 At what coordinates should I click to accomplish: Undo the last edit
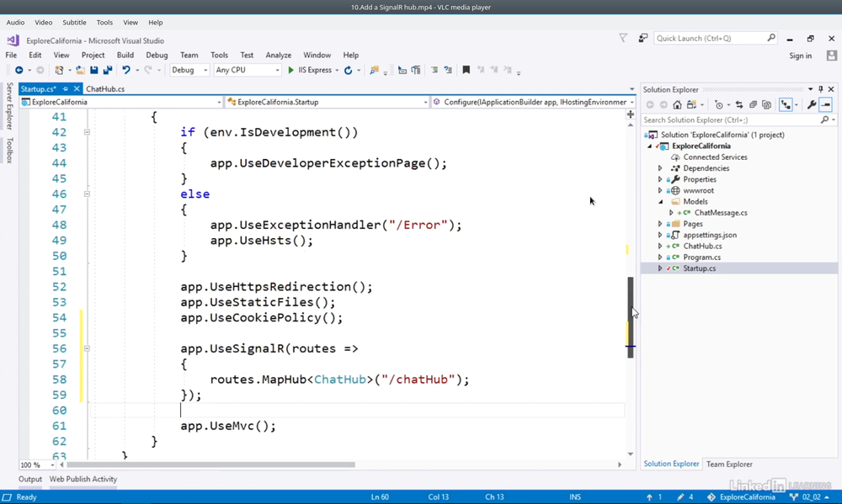(126, 71)
